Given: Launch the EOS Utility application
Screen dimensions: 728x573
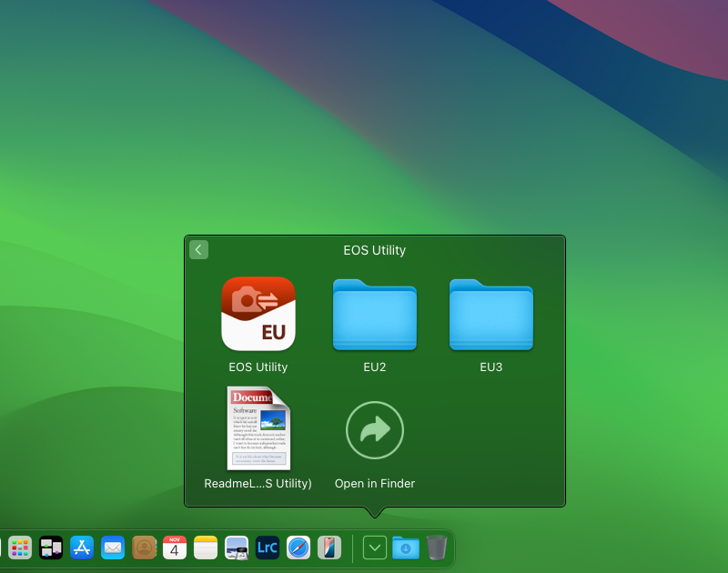Looking at the screenshot, I should pyautogui.click(x=258, y=315).
